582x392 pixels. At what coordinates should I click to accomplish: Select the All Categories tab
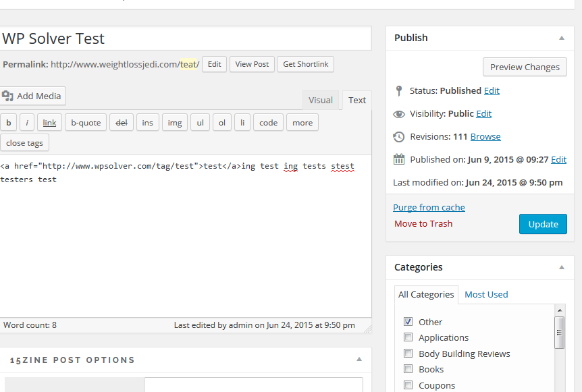426,294
